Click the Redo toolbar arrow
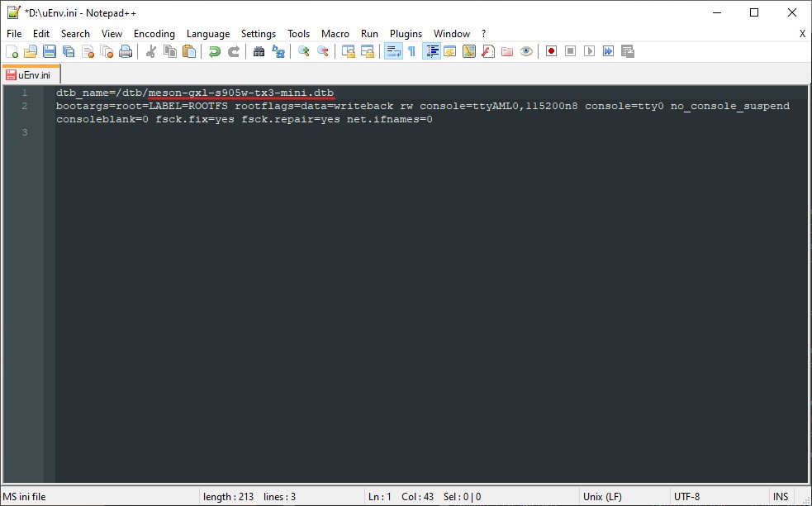The width and height of the screenshot is (812, 506). click(234, 51)
